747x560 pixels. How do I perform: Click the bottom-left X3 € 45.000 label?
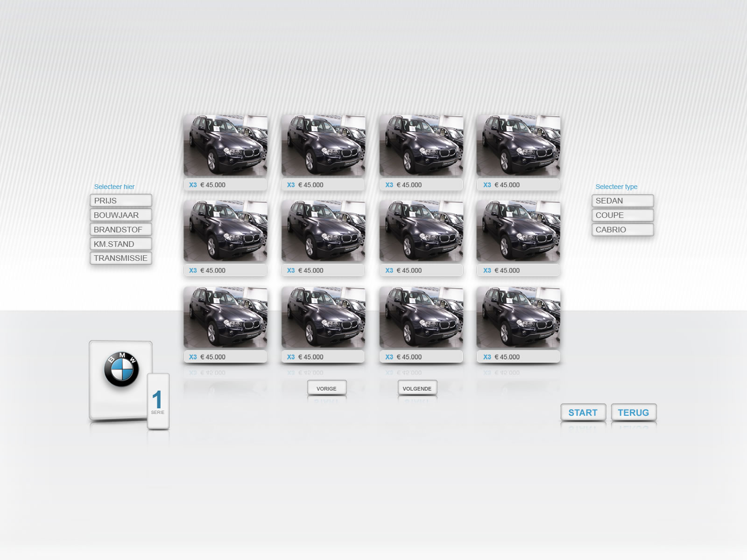click(226, 357)
